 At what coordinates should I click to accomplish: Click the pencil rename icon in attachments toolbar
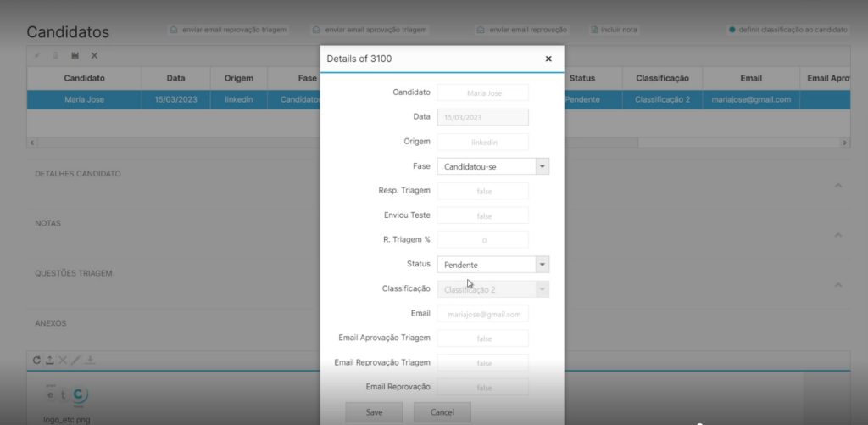click(x=75, y=361)
